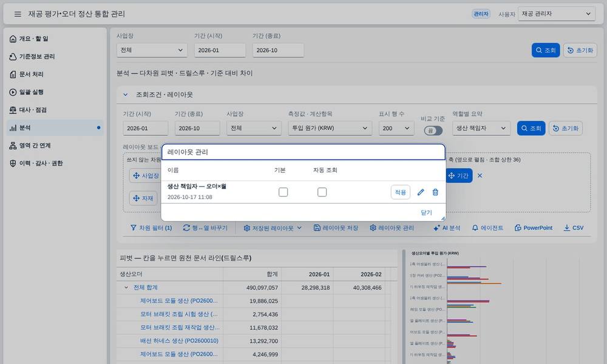This screenshot has width=607, height=364.
Task: Collapse the 전체 합계 row
Action: point(126,288)
